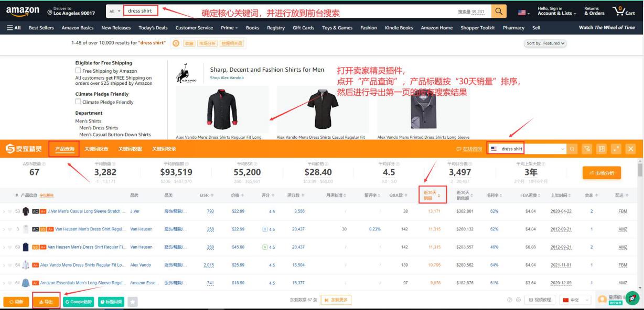Click the Google趋势 icon in bottom toolbar

click(79, 302)
